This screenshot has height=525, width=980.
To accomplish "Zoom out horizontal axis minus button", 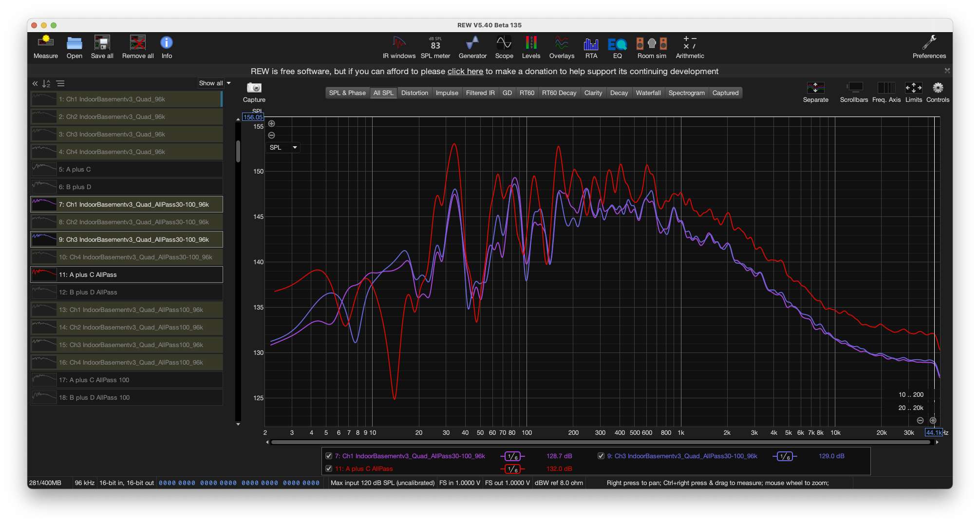I will click(x=920, y=420).
